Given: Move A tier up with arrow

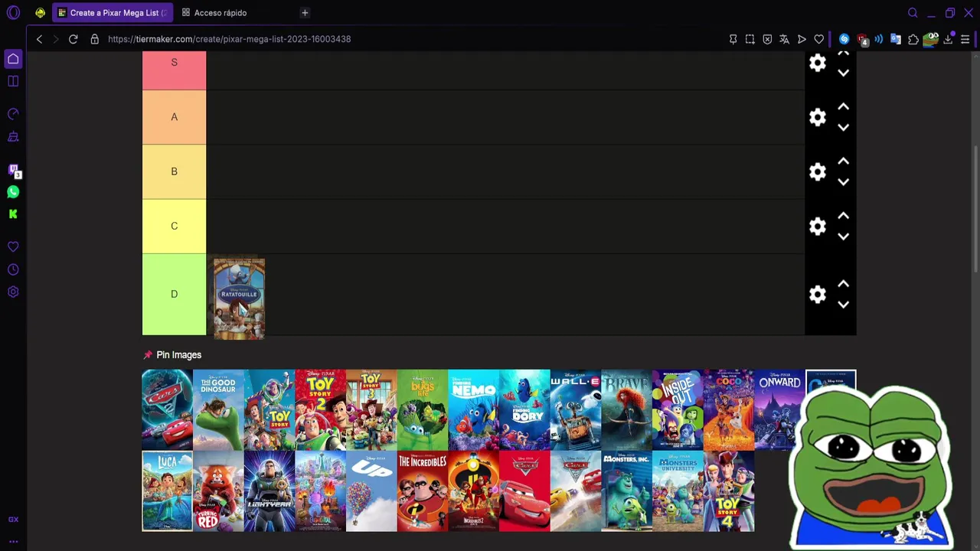Looking at the screenshot, I should click(x=843, y=106).
